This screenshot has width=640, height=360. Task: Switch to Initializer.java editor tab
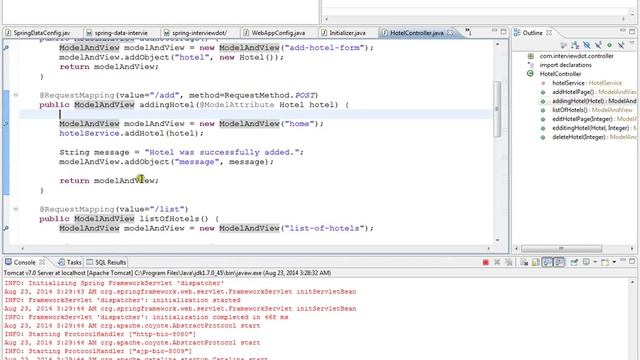click(x=347, y=33)
